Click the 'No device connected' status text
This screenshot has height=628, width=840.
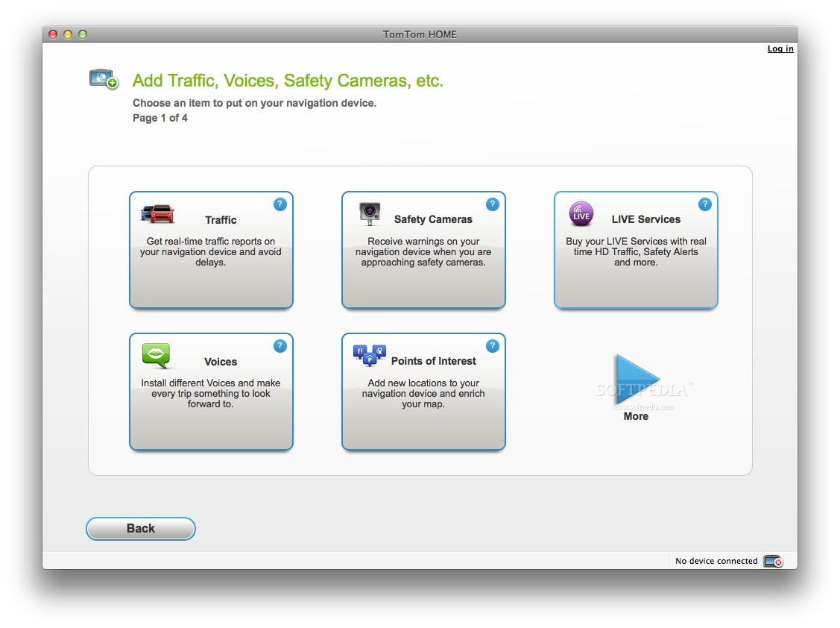tap(716, 561)
